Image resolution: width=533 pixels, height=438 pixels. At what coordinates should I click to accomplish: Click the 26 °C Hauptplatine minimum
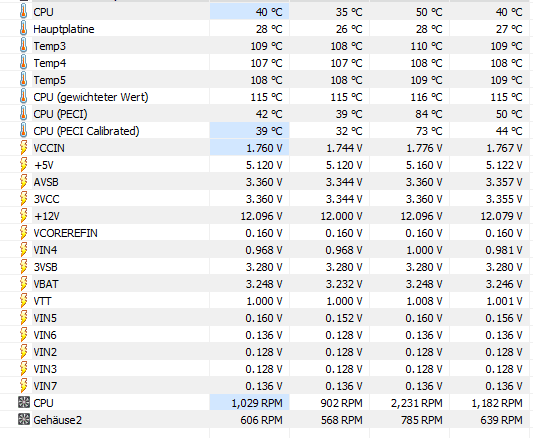pyautogui.click(x=349, y=29)
